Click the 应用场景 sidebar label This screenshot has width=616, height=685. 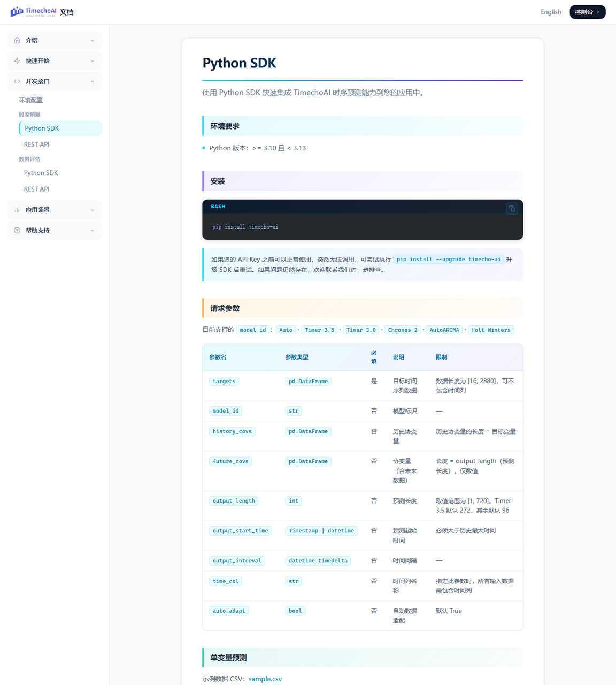click(x=37, y=210)
